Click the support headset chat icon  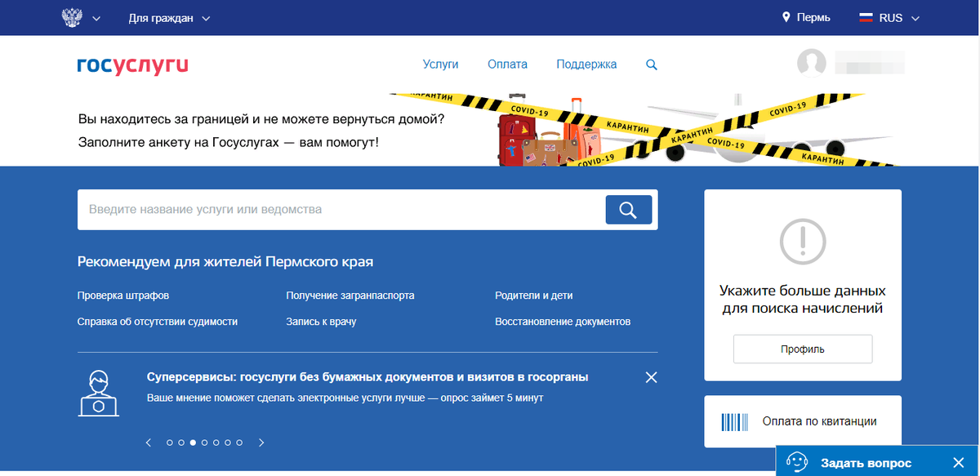pos(797,462)
